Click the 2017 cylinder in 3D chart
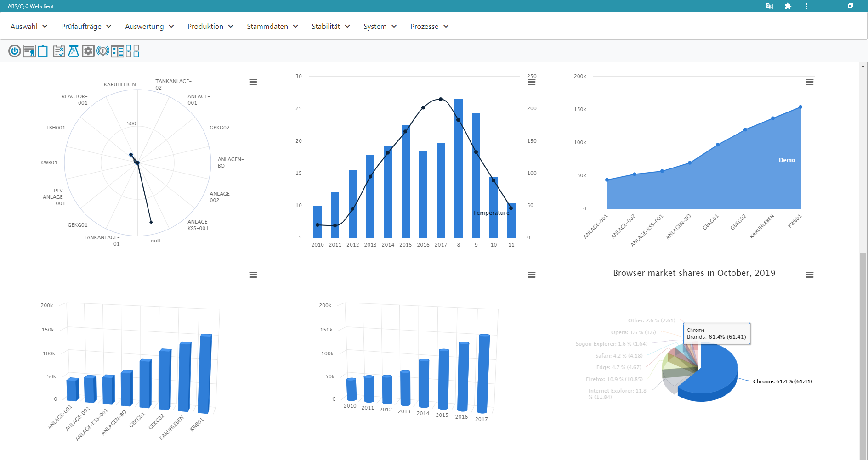This screenshot has width=868, height=460. click(x=483, y=373)
